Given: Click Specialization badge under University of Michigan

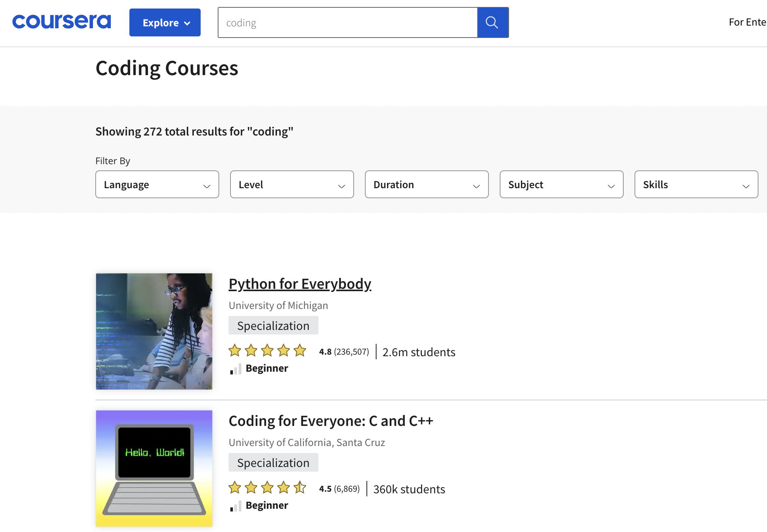Looking at the screenshot, I should pyautogui.click(x=273, y=326).
